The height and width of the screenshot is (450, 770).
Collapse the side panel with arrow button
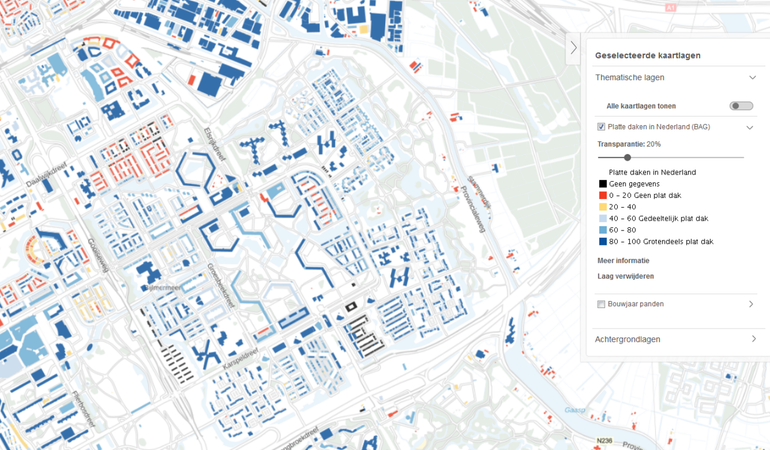point(574,48)
